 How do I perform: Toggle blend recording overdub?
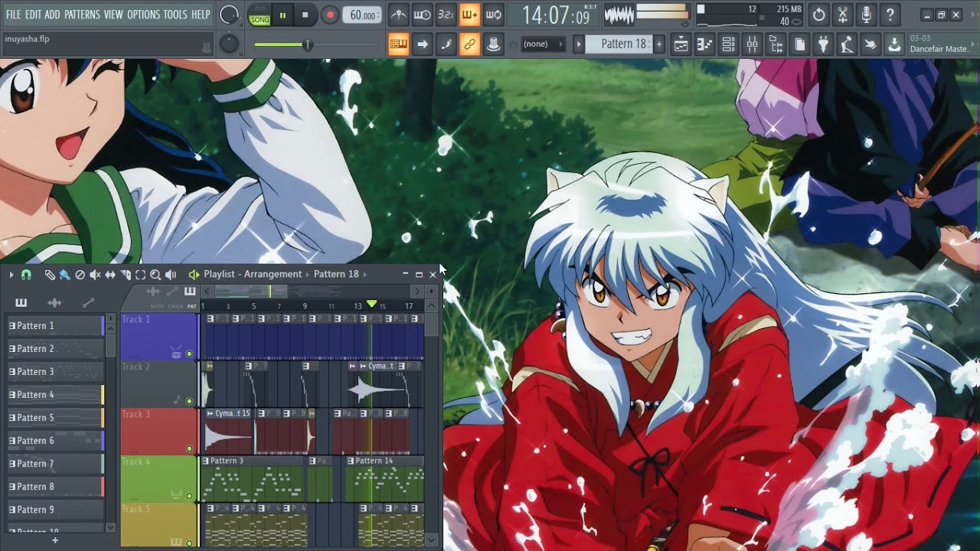click(x=469, y=15)
